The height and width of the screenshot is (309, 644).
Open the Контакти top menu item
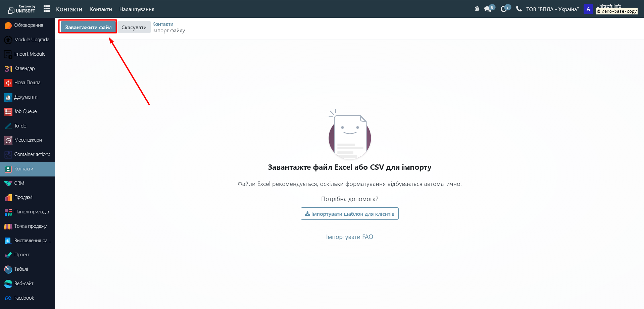101,9
